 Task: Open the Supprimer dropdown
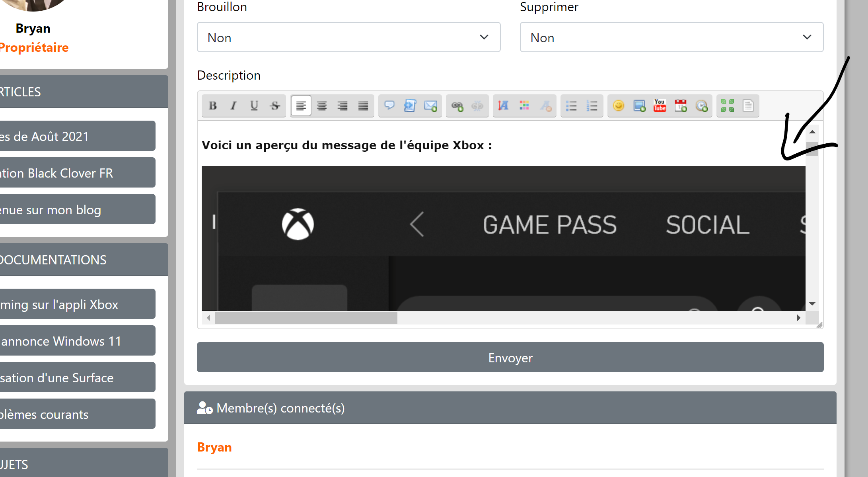click(671, 37)
